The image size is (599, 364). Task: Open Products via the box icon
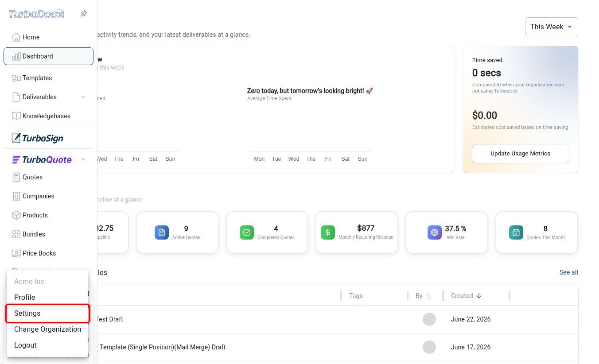(16, 215)
